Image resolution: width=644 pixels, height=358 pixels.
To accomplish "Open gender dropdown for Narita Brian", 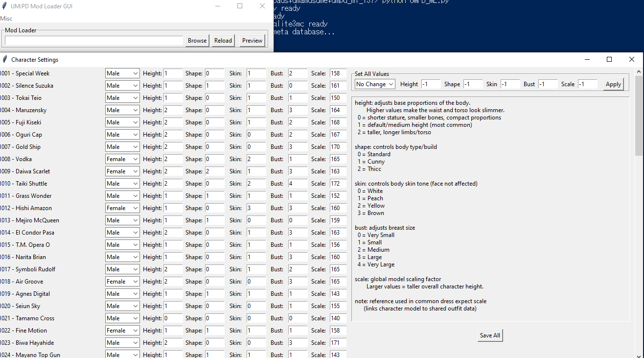I will tap(122, 257).
